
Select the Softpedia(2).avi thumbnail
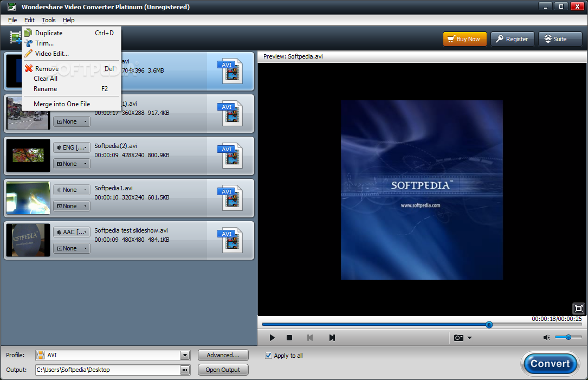pyautogui.click(x=28, y=156)
